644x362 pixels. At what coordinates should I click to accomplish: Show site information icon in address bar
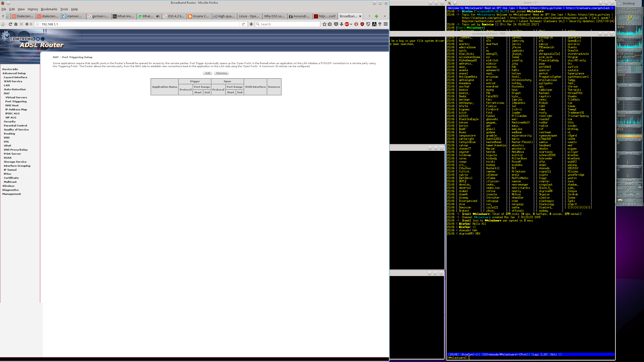37,24
